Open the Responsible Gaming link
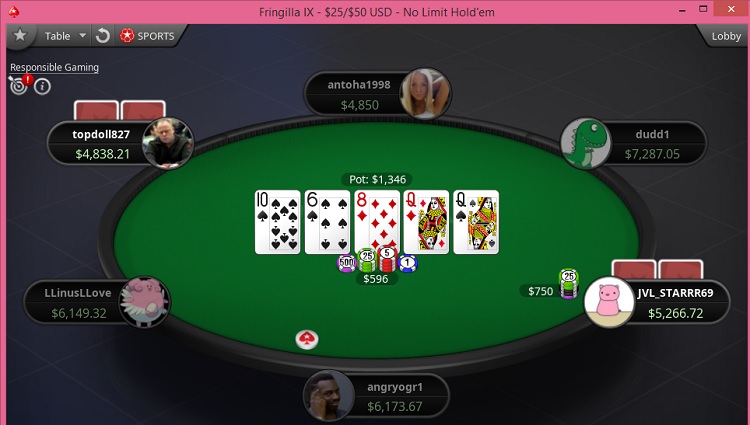750x425 pixels. pos(55,67)
